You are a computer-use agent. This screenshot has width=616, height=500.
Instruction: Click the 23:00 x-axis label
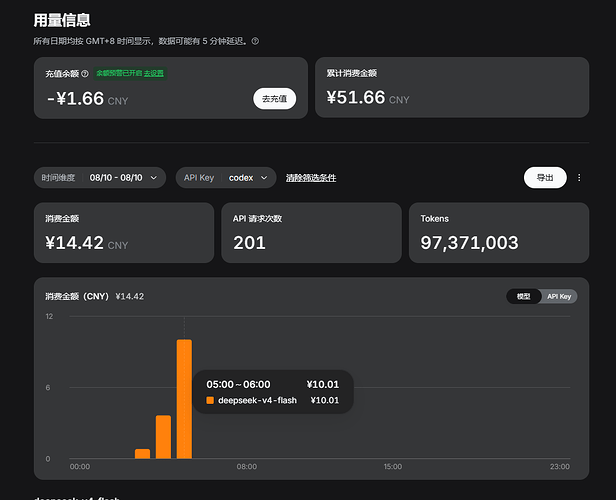[559, 467]
